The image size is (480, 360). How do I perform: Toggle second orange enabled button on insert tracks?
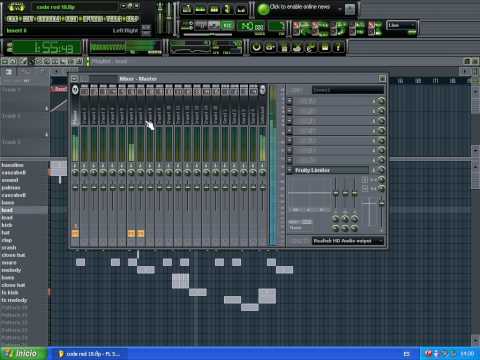click(141, 234)
